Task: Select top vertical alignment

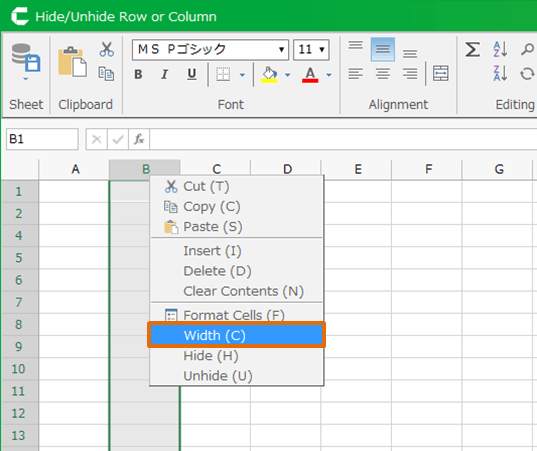Action: (356, 46)
